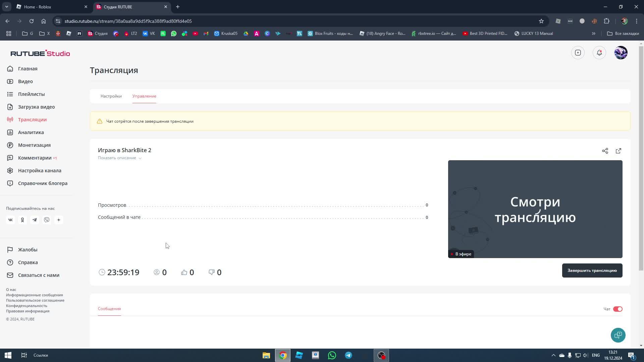Screen dimensions: 644x362
Task: Open the user avatar menu
Action: coord(621,53)
